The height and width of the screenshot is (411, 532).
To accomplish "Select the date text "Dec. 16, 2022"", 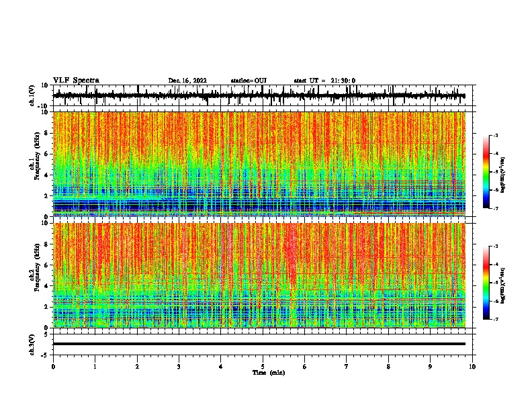I will 187,81.
